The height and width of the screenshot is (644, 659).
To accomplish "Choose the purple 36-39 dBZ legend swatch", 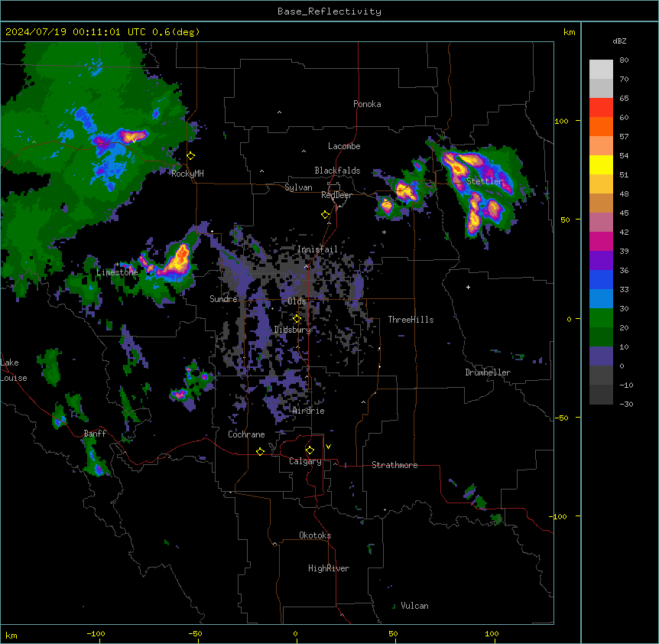I will click(x=601, y=261).
